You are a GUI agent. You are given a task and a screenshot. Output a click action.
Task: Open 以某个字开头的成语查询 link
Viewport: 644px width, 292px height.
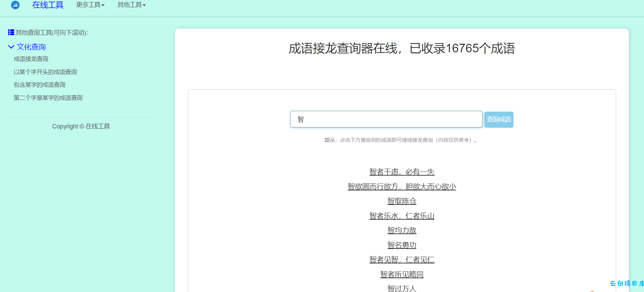pyautogui.click(x=45, y=72)
